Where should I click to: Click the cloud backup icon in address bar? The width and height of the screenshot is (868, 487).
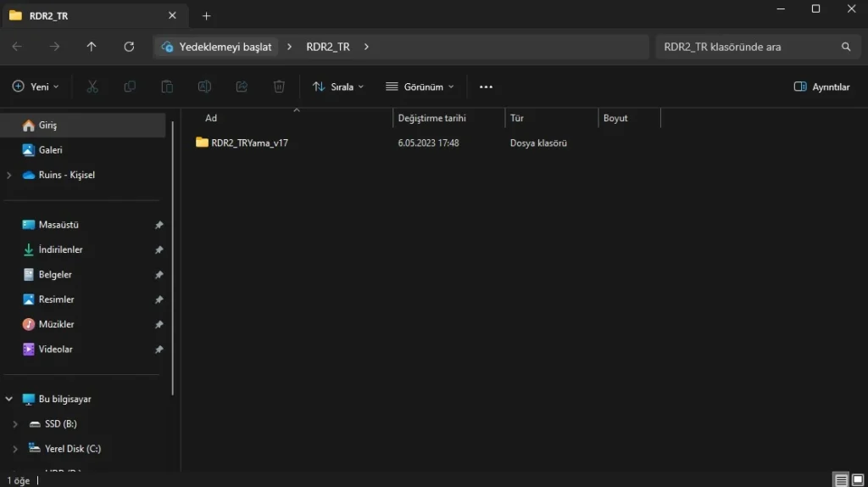[167, 48]
